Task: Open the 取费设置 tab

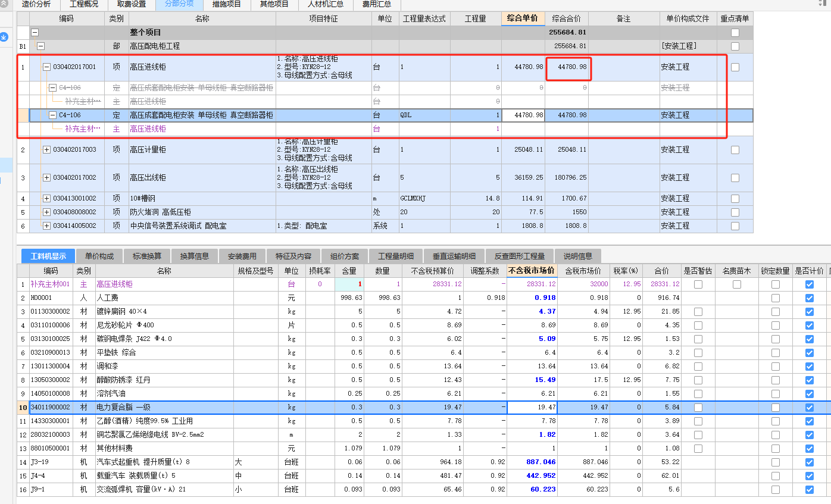Action: pos(131,4)
